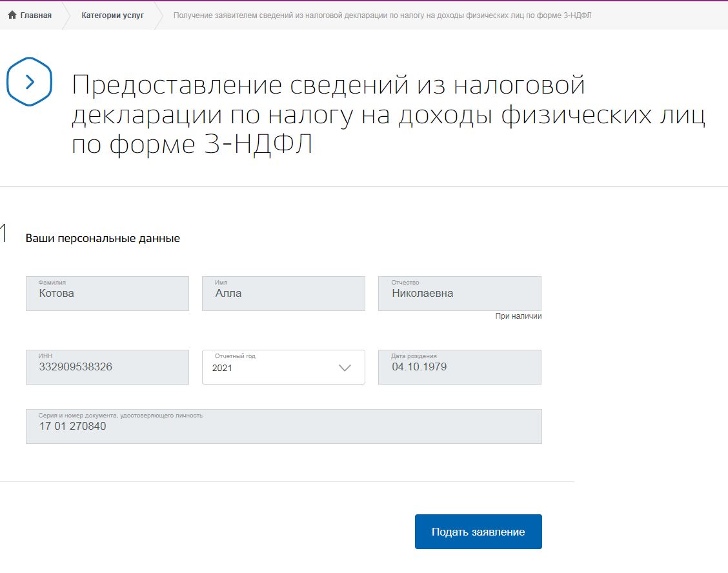
Task: Click the page title about 3-НДФЛ
Action: (389, 115)
